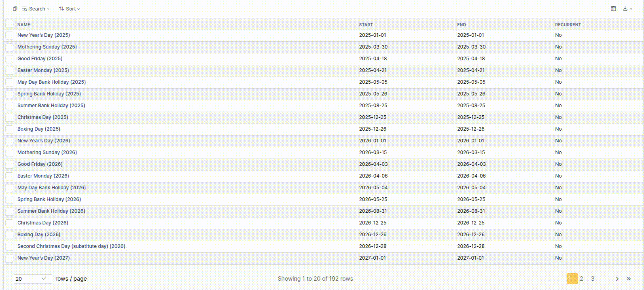Click the NAME column header
The image size is (644, 290).
coord(23,25)
